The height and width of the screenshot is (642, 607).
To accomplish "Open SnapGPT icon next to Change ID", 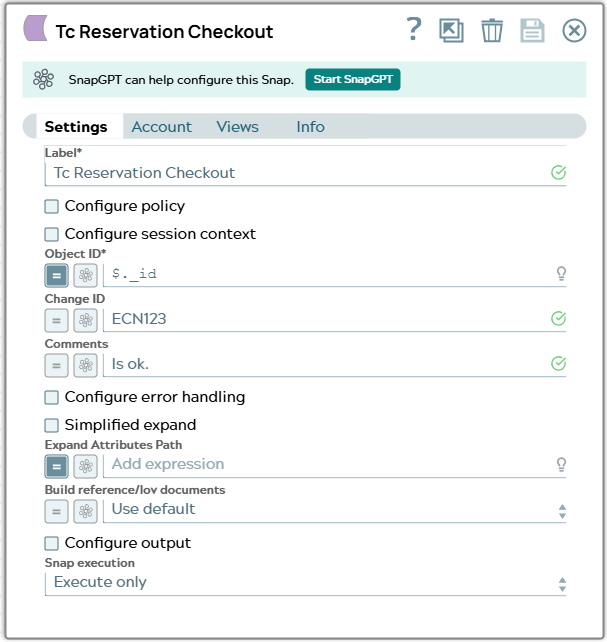I will click(86, 320).
